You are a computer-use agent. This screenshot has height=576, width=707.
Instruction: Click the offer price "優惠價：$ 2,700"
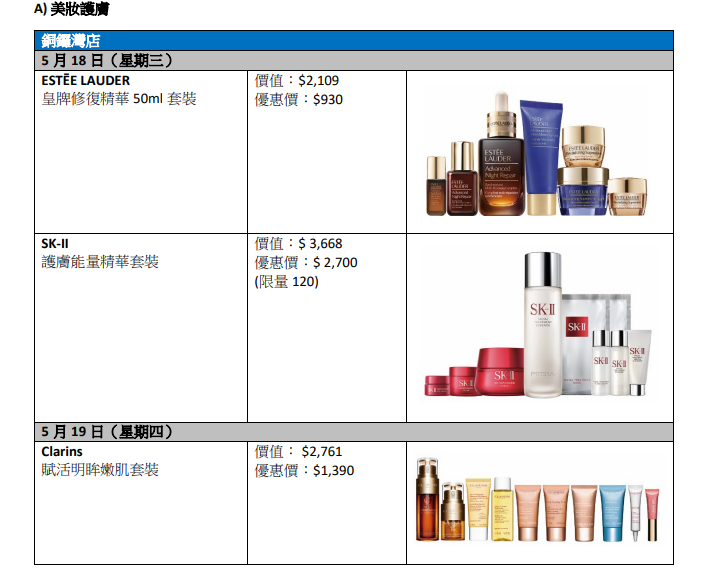click(306, 263)
